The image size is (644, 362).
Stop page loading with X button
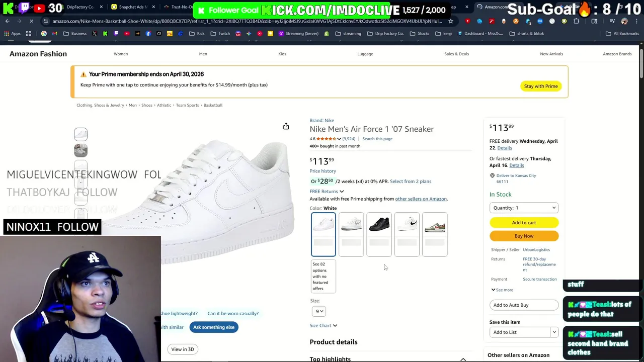pyautogui.click(x=31, y=21)
